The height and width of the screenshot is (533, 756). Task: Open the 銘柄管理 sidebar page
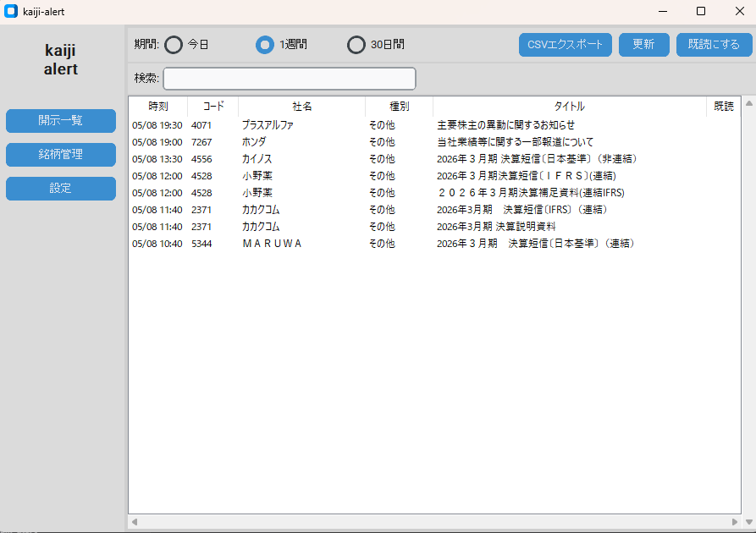click(61, 155)
